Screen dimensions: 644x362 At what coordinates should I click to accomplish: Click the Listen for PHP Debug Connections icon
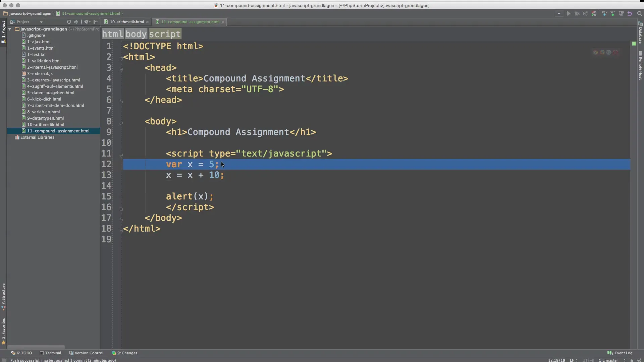point(594,14)
